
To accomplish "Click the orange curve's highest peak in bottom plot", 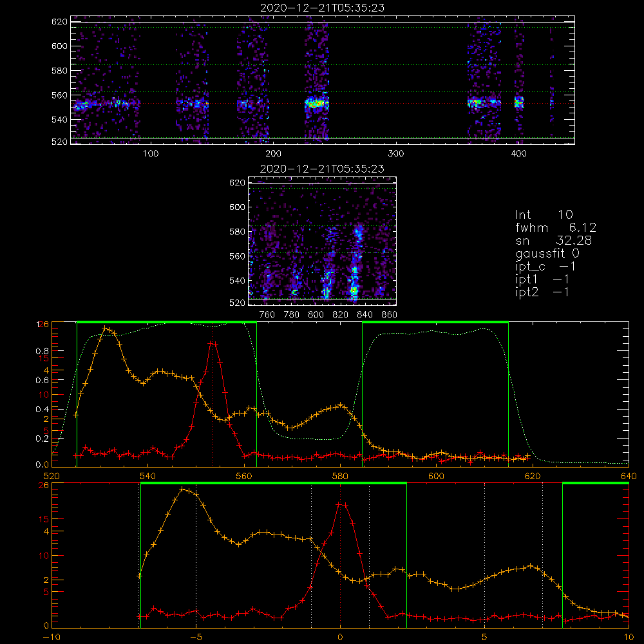I will click(x=182, y=489).
